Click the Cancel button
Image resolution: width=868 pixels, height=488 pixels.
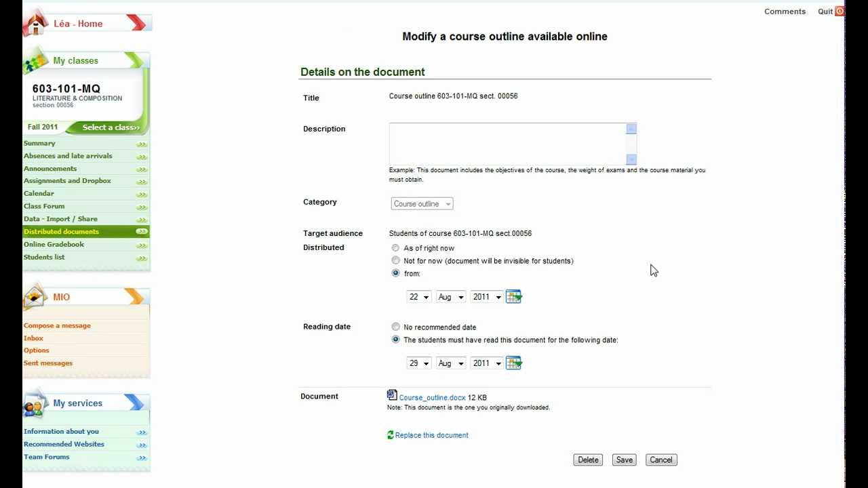coord(661,460)
